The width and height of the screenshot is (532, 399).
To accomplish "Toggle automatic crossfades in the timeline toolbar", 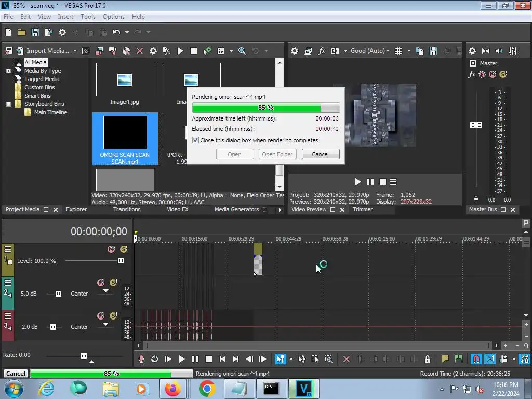I will (x=490, y=359).
